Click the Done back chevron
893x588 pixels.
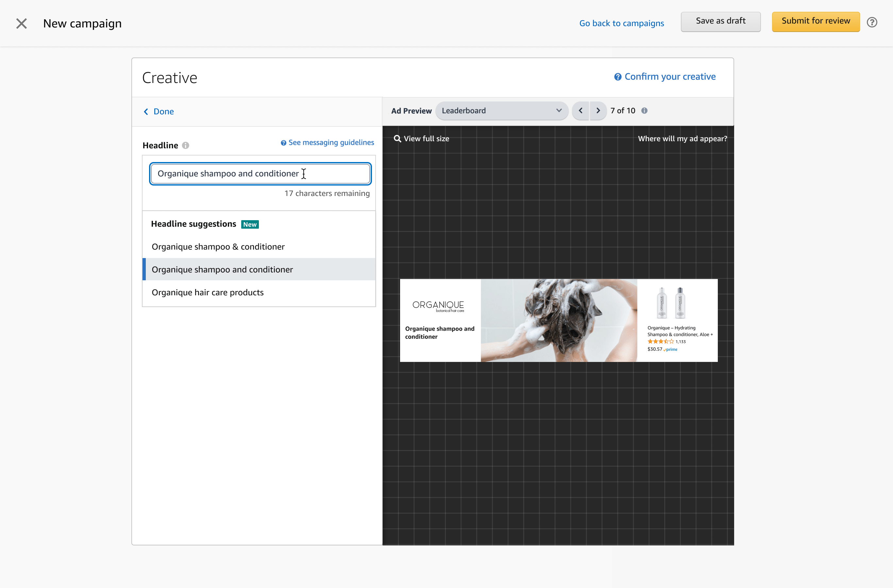click(146, 112)
